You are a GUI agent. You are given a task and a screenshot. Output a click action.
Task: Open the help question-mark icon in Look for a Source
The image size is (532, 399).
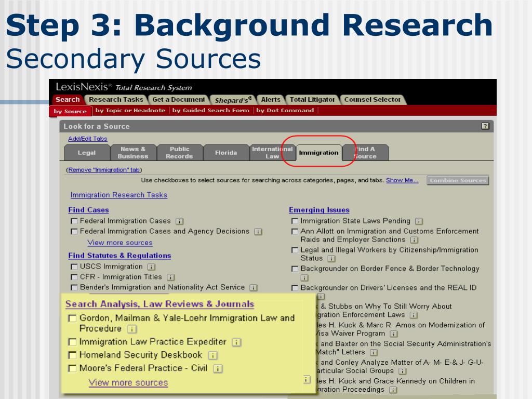(x=485, y=126)
